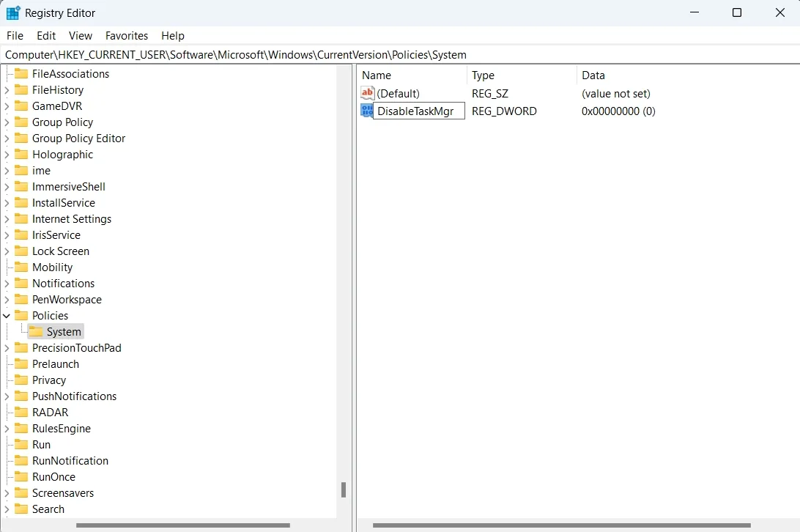Click the Group Policy Editor folder icon
Image resolution: width=800 pixels, height=532 pixels.
[21, 138]
